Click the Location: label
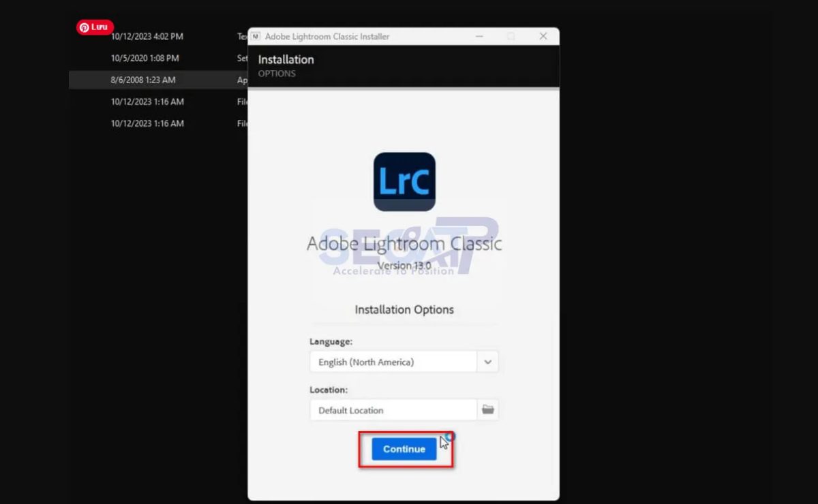818x504 pixels. coord(329,390)
